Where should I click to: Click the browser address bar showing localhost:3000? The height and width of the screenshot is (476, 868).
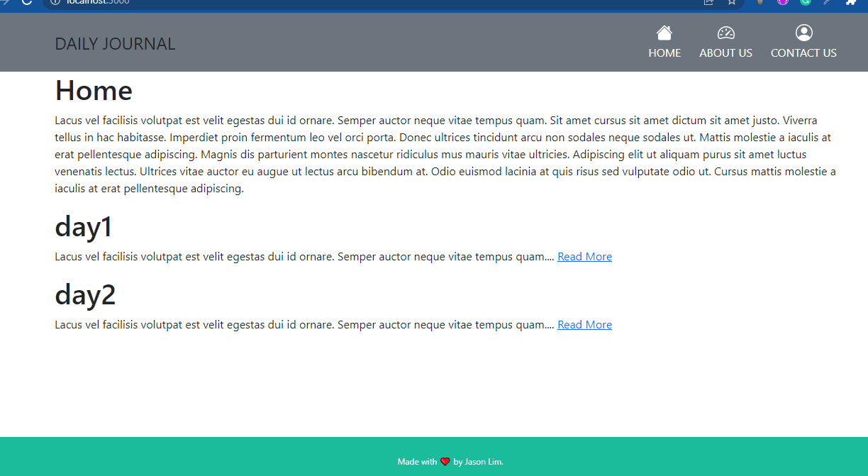click(x=97, y=1)
